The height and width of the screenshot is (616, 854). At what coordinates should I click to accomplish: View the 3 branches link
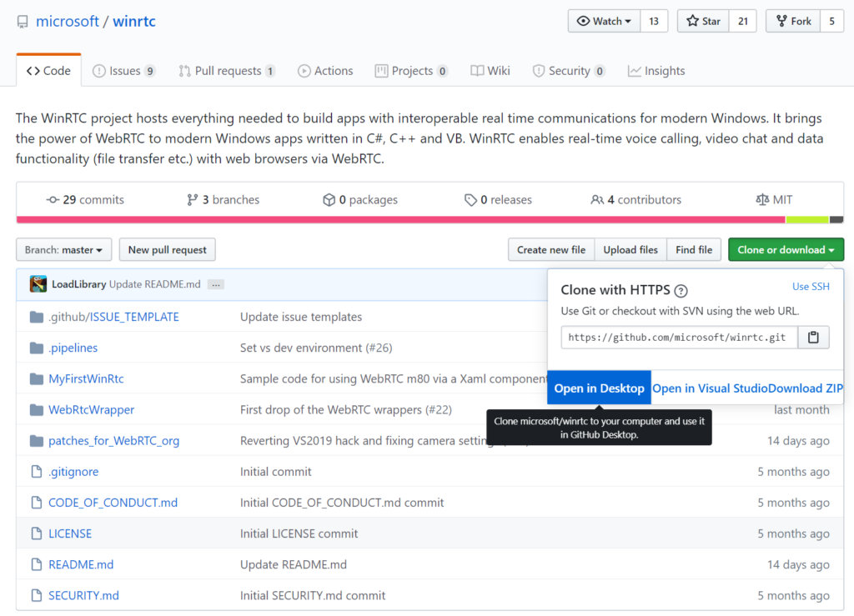[x=223, y=200]
